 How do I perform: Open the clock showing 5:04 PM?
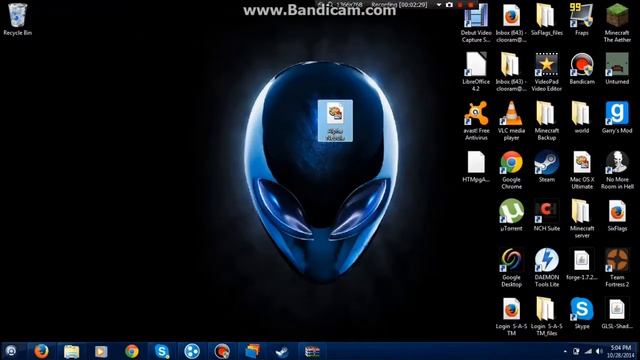tap(620, 351)
